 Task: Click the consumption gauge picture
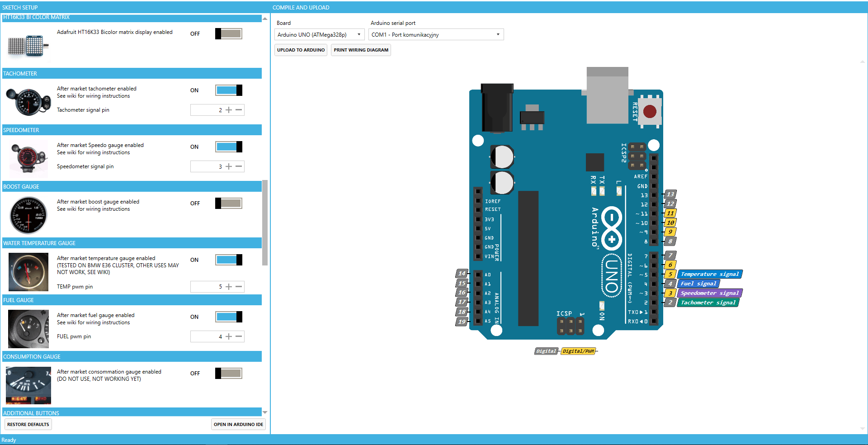(28, 385)
